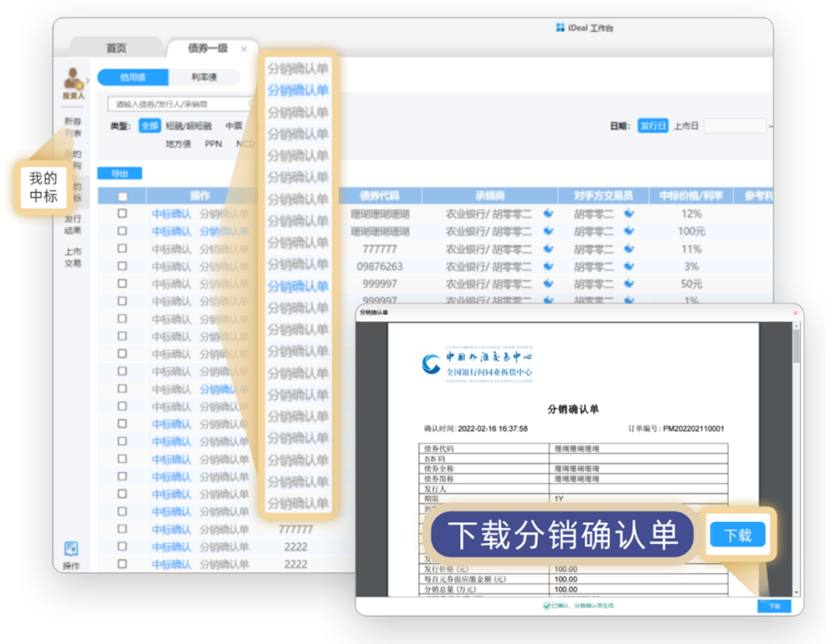
Task: Click underwriter chat icon in 12% row
Action: tap(548, 213)
